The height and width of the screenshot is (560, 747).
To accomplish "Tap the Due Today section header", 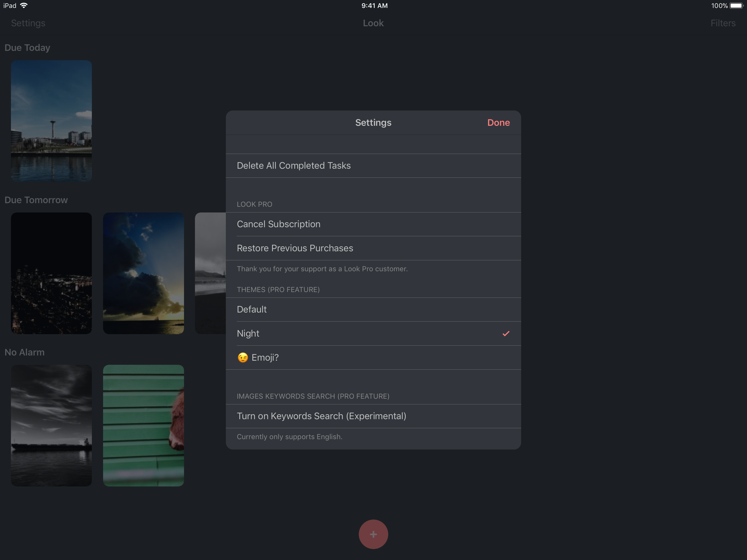I will pyautogui.click(x=27, y=48).
